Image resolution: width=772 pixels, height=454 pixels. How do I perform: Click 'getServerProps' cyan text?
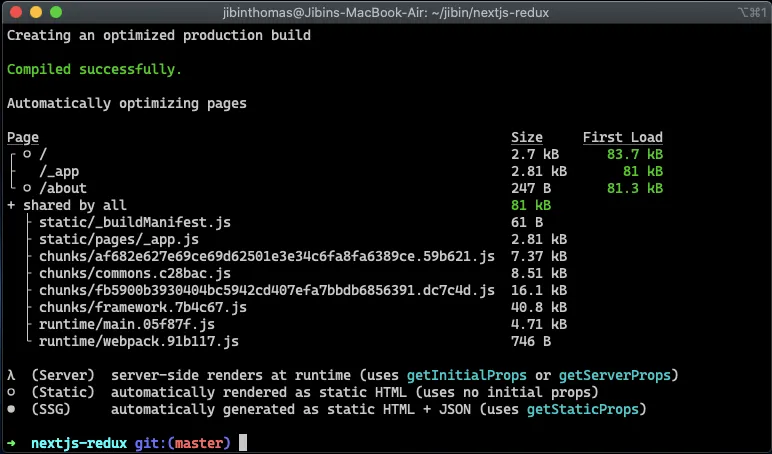click(615, 375)
